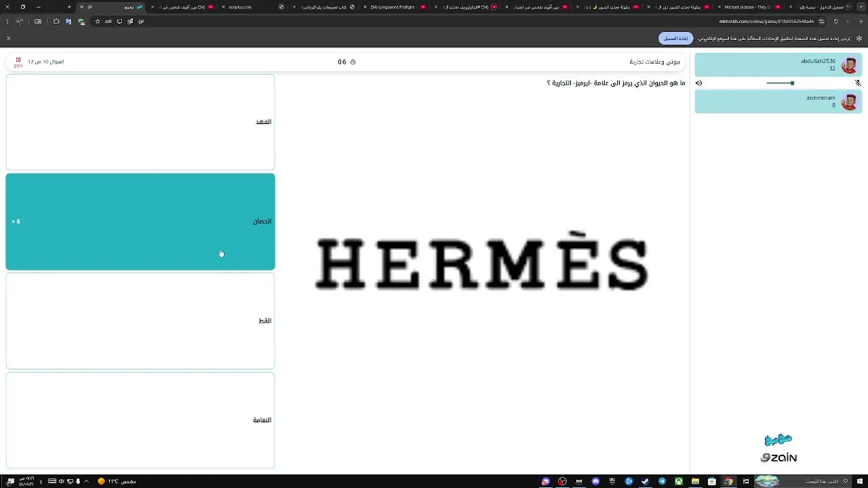Open the tab search dropdown arrow

(x=860, y=7)
